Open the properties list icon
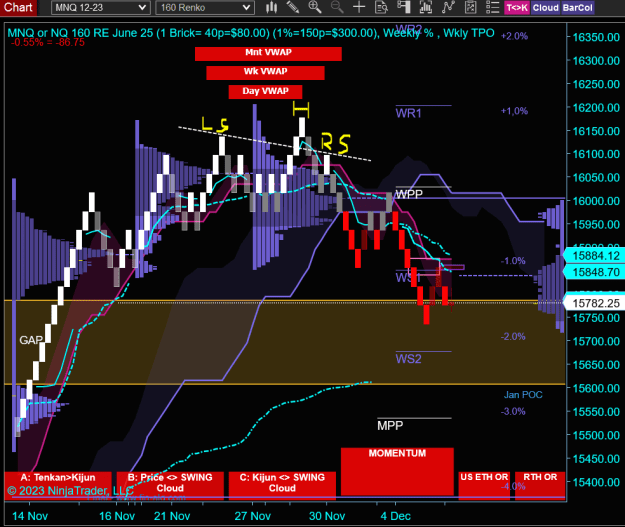 [493, 7]
